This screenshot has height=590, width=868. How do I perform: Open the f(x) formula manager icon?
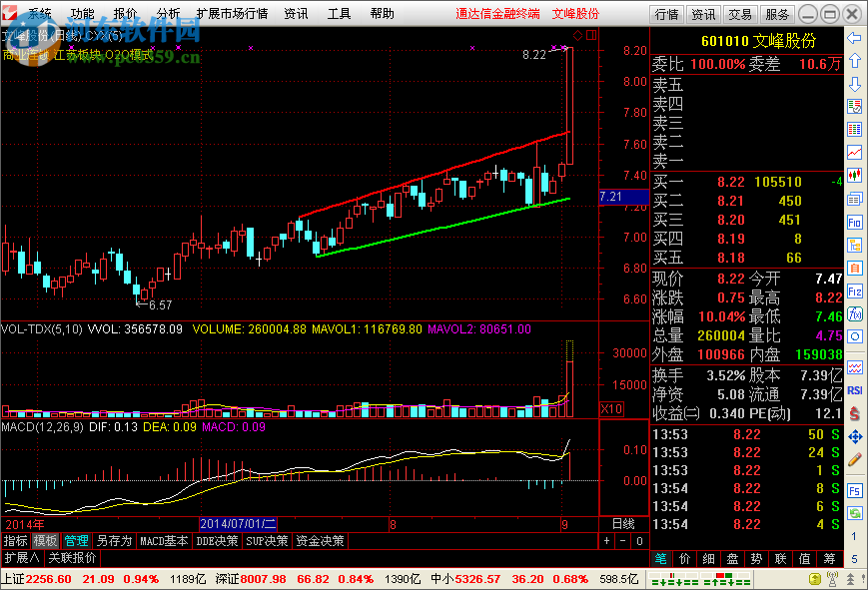point(855,313)
